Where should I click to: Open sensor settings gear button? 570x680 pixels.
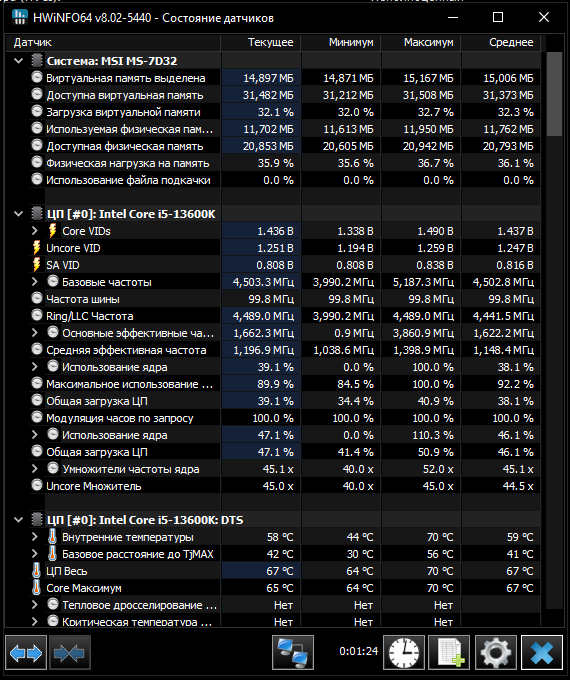496,653
